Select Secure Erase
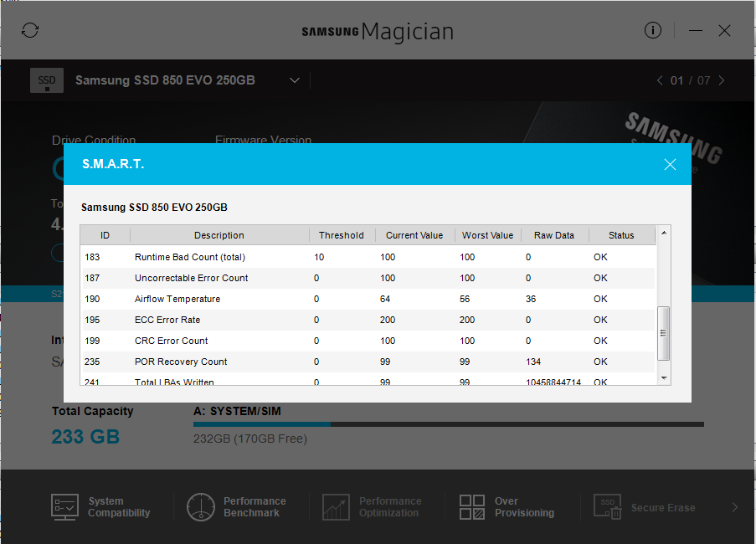The width and height of the screenshot is (756, 544). click(x=645, y=507)
